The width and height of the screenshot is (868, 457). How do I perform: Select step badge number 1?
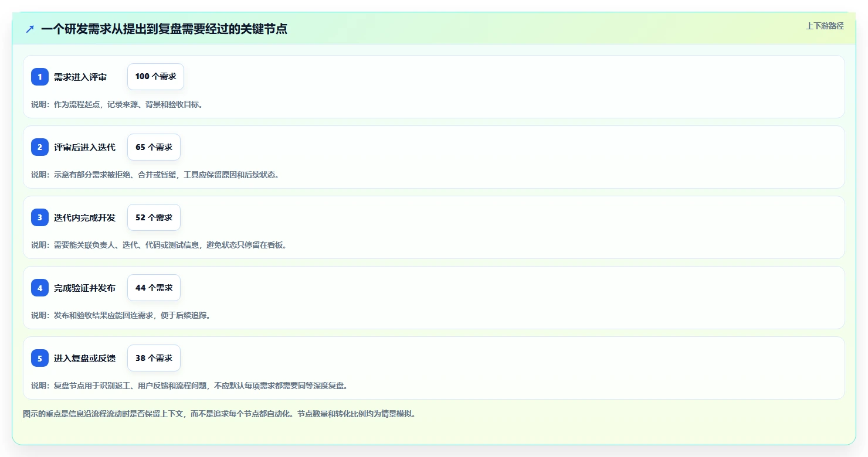coord(40,77)
